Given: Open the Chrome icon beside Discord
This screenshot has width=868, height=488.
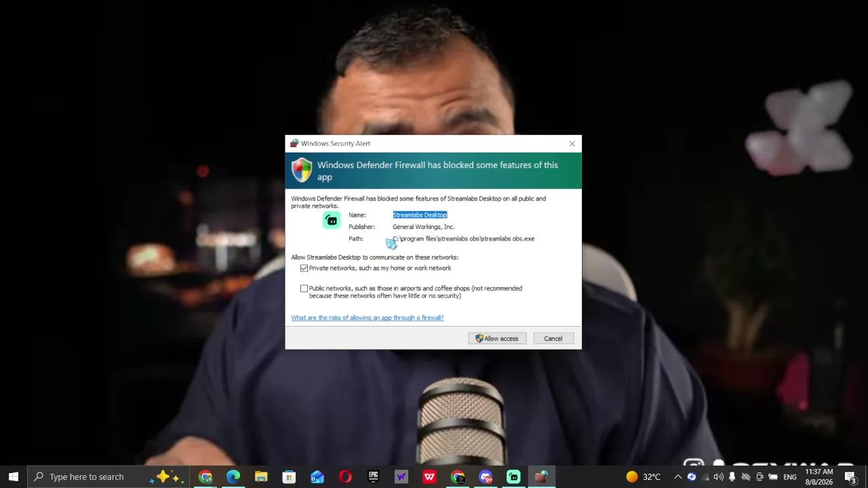Looking at the screenshot, I should tap(458, 476).
